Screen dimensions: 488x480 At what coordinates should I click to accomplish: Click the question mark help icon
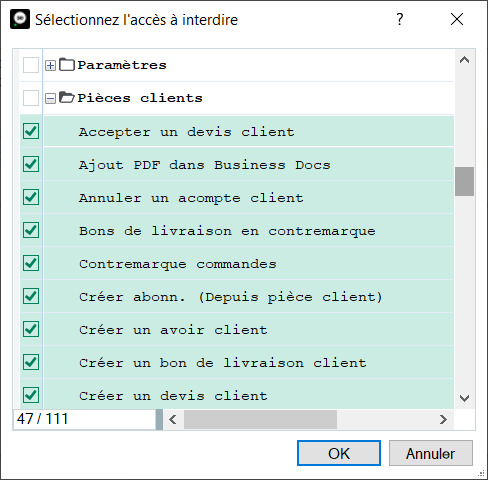point(400,19)
